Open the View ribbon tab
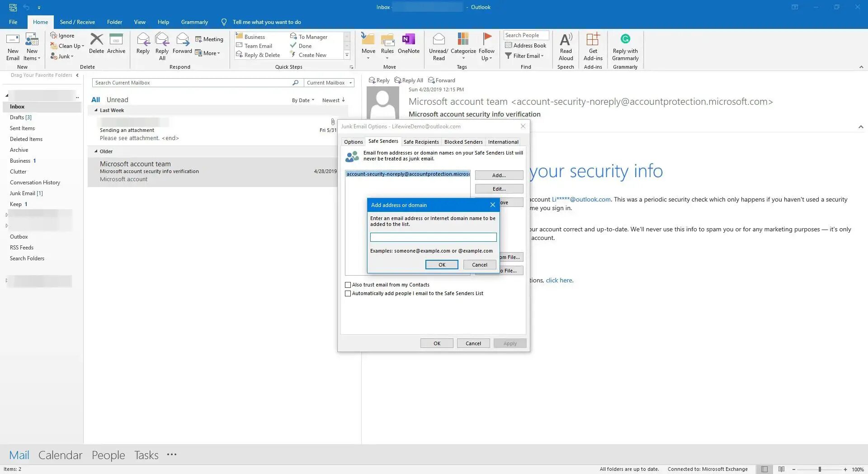The image size is (868, 474). pyautogui.click(x=140, y=22)
